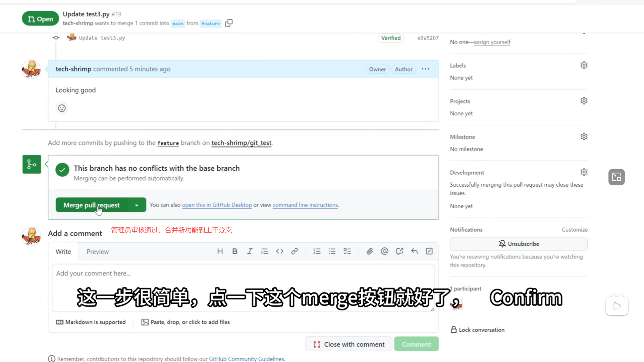Apply italic formatting icon
This screenshot has width=644, height=362.
click(250, 251)
